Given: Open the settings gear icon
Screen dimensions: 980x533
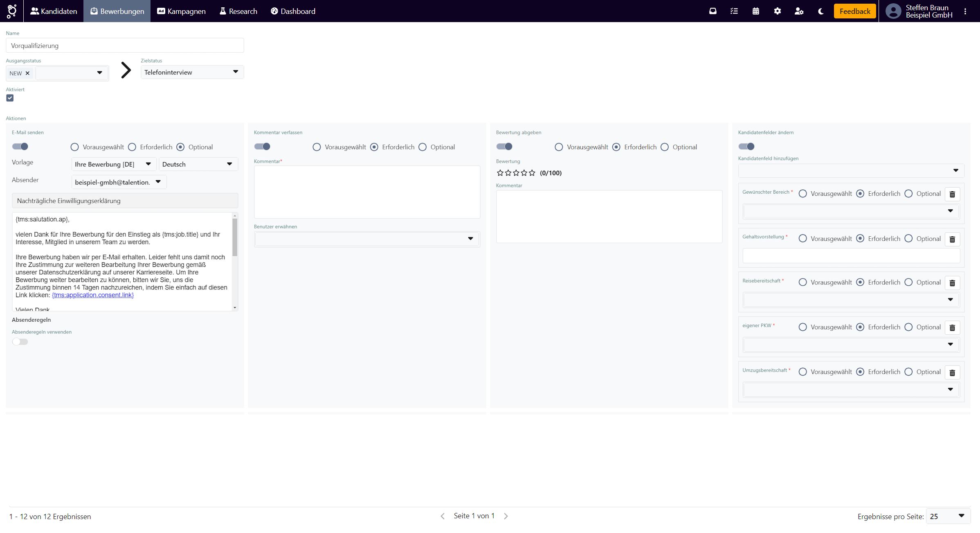Looking at the screenshot, I should coord(778,11).
